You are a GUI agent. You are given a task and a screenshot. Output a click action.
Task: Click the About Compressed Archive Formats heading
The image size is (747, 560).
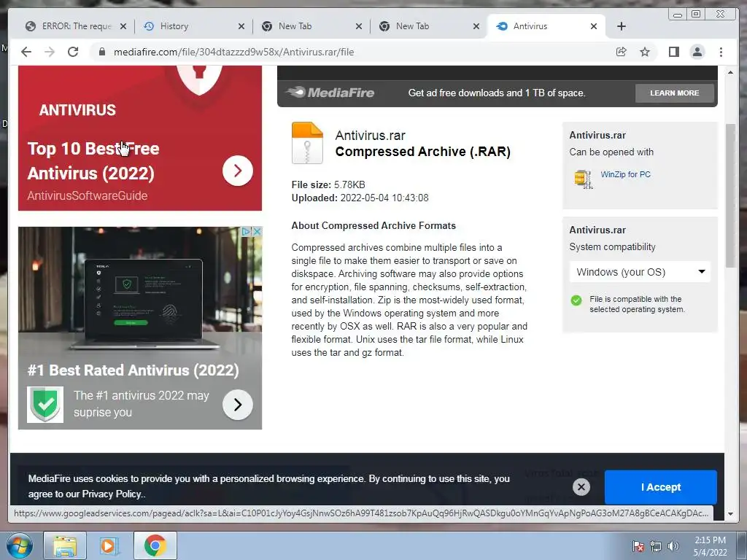[373, 226]
